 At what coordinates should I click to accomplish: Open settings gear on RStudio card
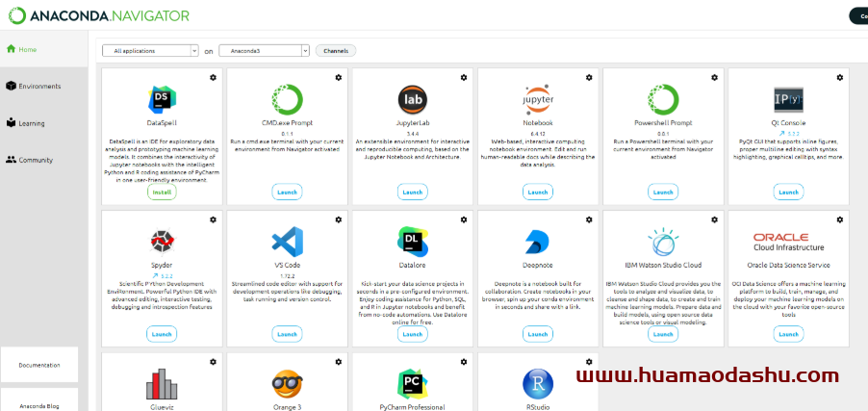coord(589,362)
